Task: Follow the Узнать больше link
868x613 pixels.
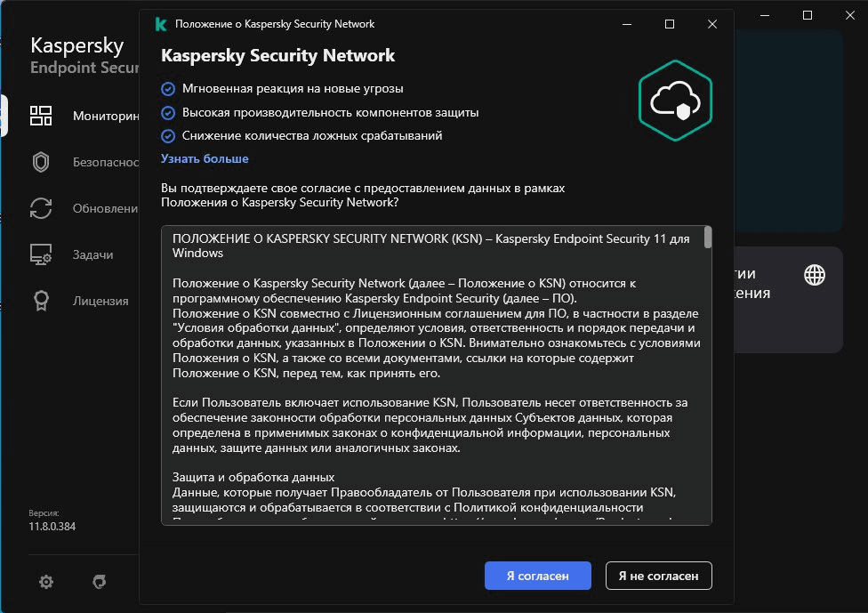Action: click(x=205, y=158)
